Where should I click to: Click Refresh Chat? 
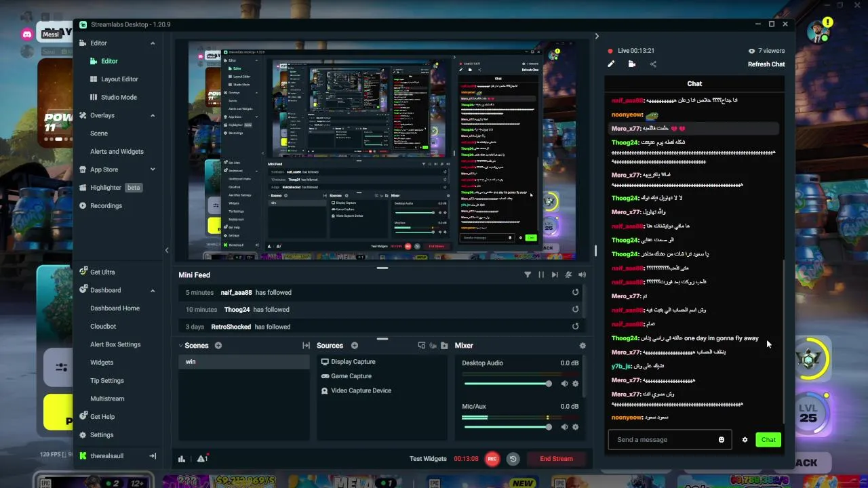pos(766,64)
